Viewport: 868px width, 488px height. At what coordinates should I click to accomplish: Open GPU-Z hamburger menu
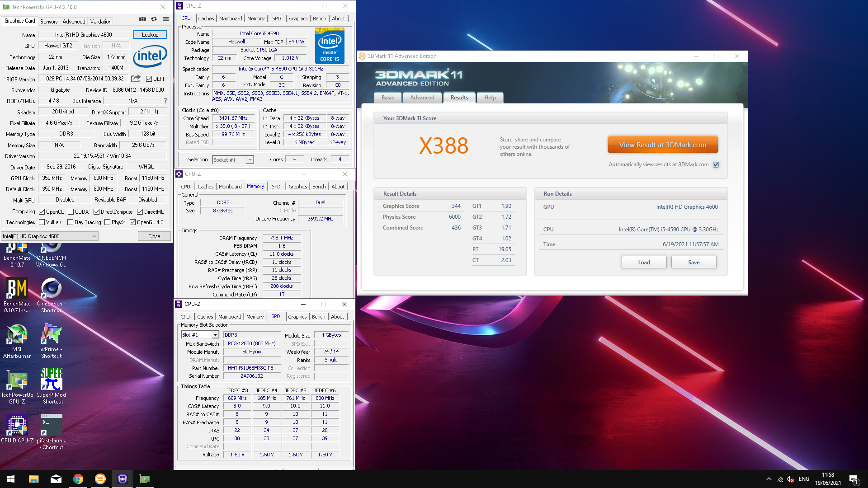166,19
